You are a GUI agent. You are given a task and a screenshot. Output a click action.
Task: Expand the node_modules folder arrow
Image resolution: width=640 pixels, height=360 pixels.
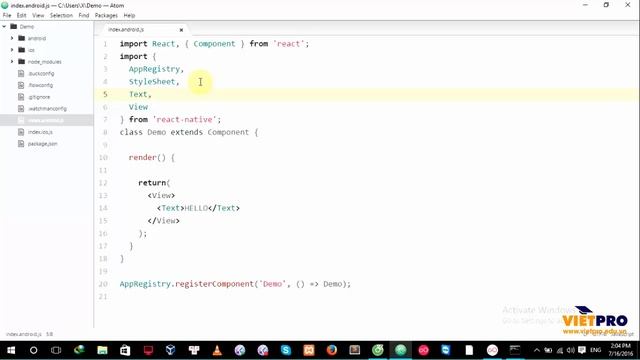coord(12,62)
